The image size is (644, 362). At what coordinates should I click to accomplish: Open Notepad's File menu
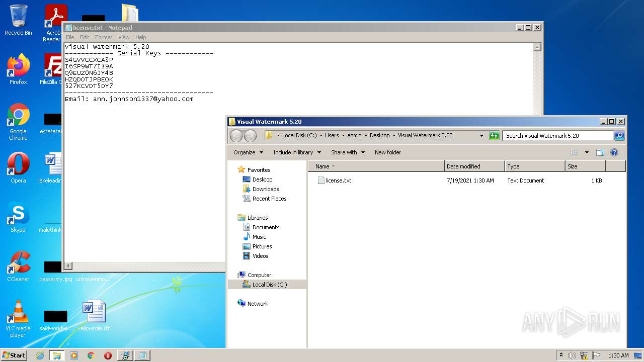70,37
